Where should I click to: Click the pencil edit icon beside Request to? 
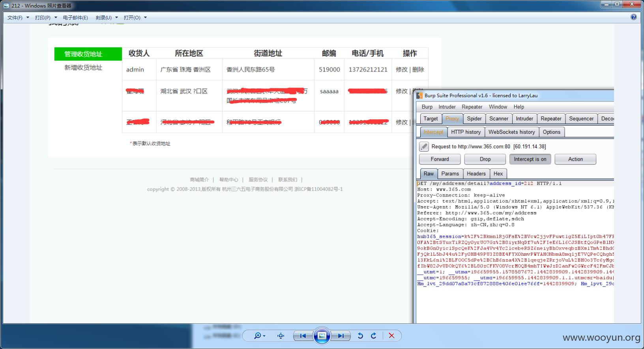pos(424,146)
